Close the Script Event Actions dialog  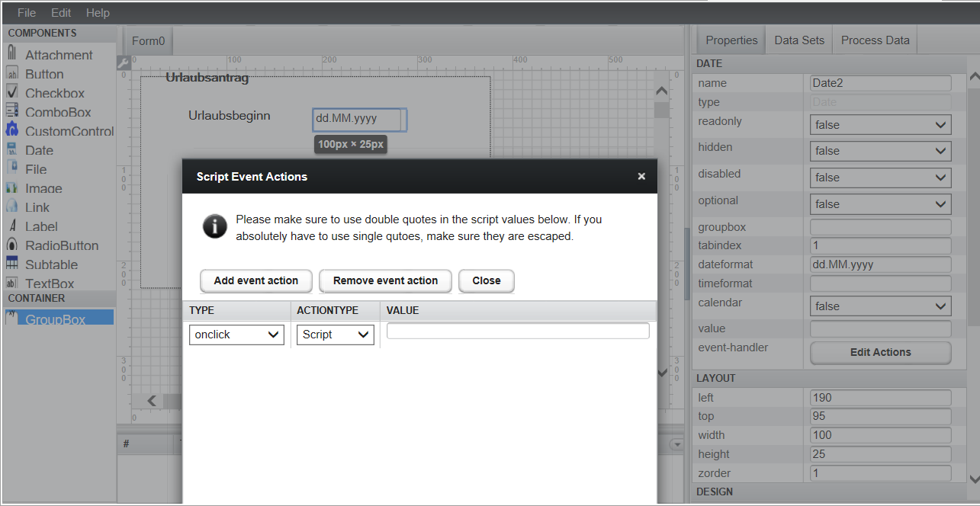coord(641,176)
